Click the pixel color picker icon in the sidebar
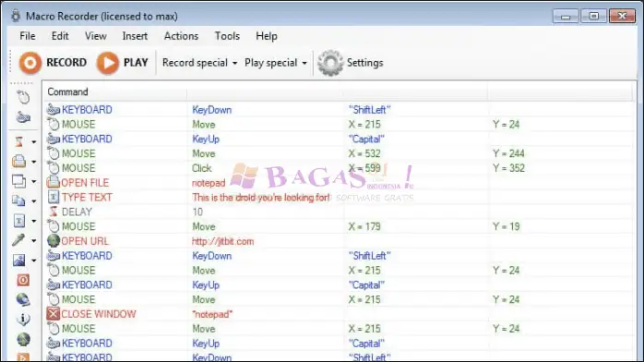 tap(18, 240)
